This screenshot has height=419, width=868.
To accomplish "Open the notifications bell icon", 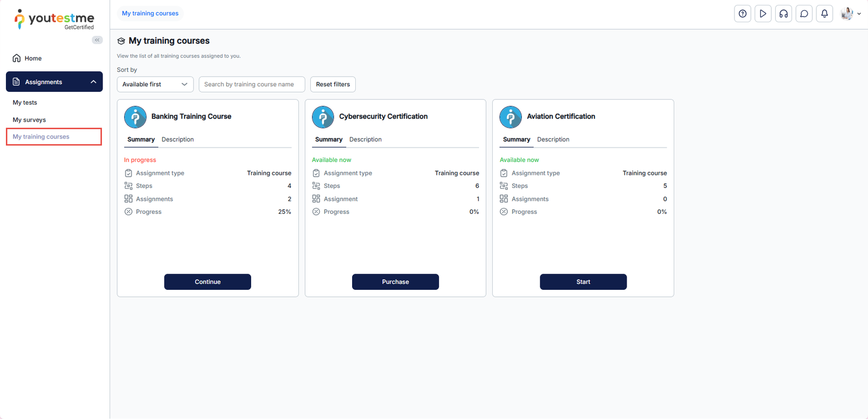I will click(x=824, y=14).
